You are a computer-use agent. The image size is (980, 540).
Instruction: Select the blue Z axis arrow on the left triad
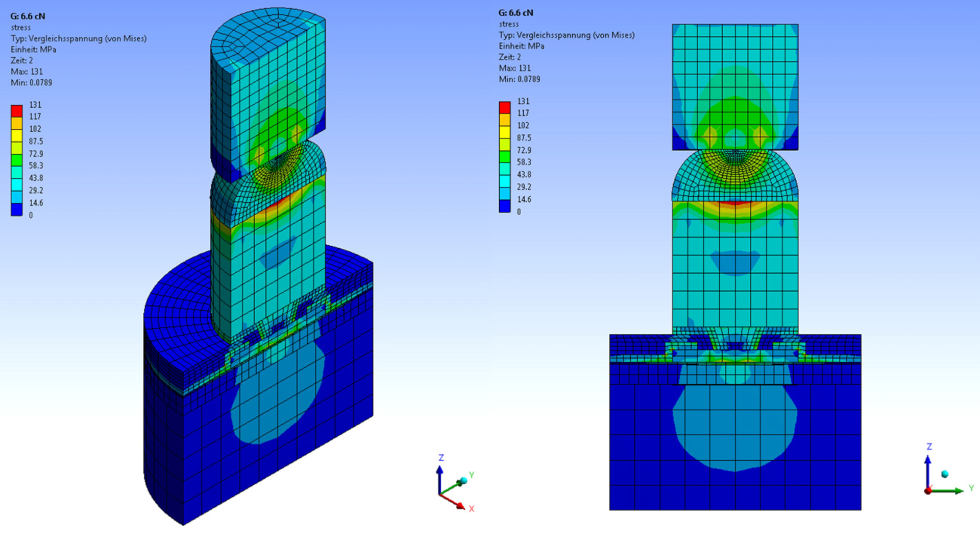click(x=439, y=468)
